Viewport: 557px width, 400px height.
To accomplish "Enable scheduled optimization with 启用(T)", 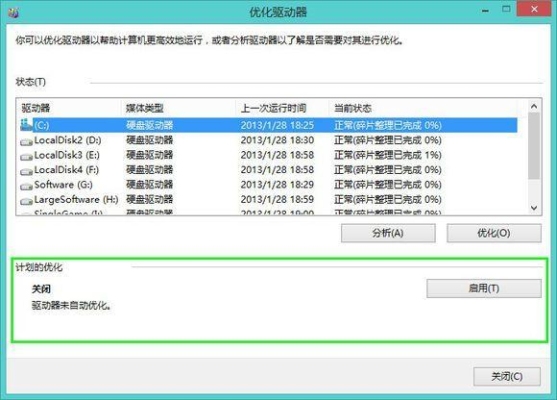I will (484, 288).
